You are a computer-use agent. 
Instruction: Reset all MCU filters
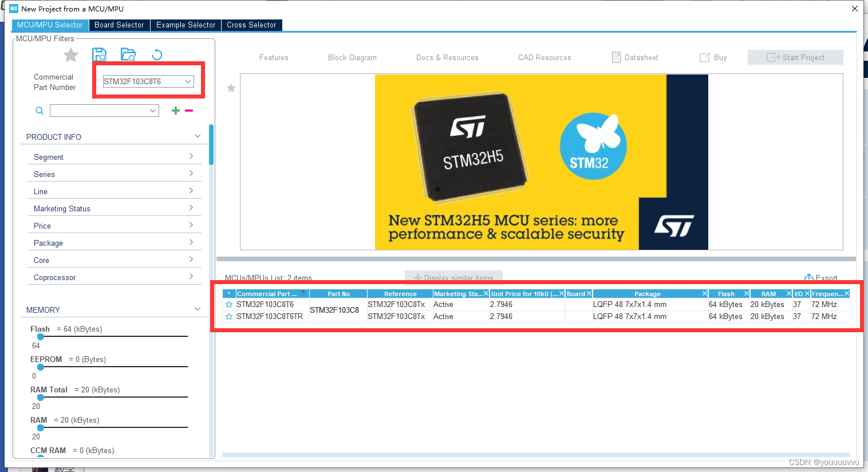coord(157,54)
